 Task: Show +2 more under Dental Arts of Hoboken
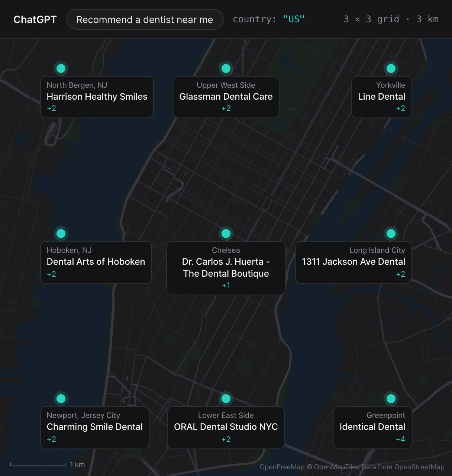click(x=51, y=274)
